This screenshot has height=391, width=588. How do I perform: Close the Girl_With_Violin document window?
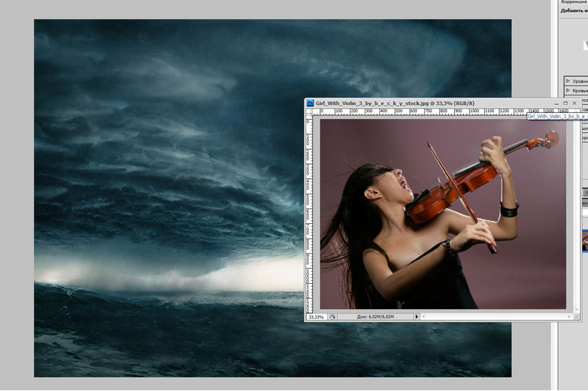[x=575, y=103]
